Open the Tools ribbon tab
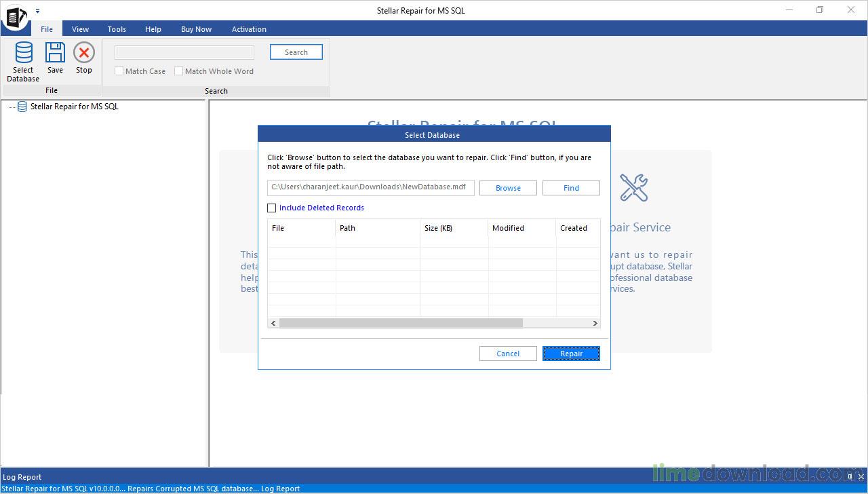This screenshot has height=494, width=868. [117, 29]
